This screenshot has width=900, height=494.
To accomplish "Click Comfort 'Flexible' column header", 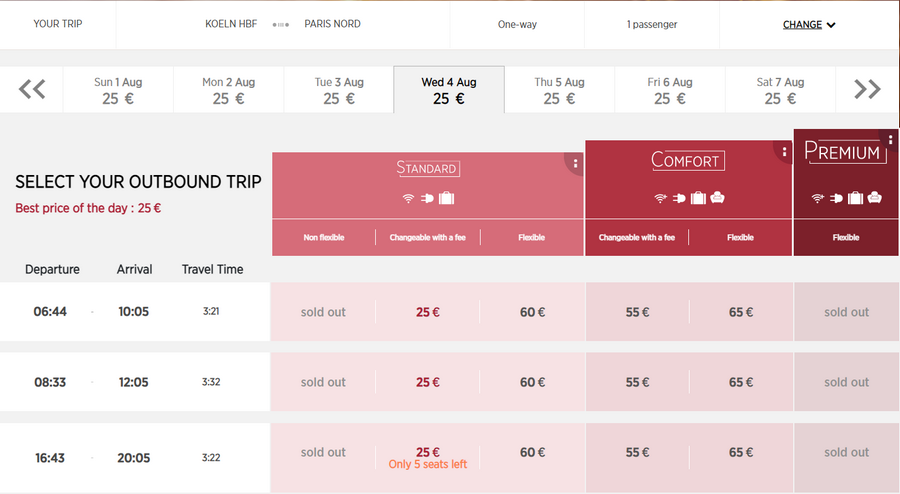I will click(x=740, y=238).
